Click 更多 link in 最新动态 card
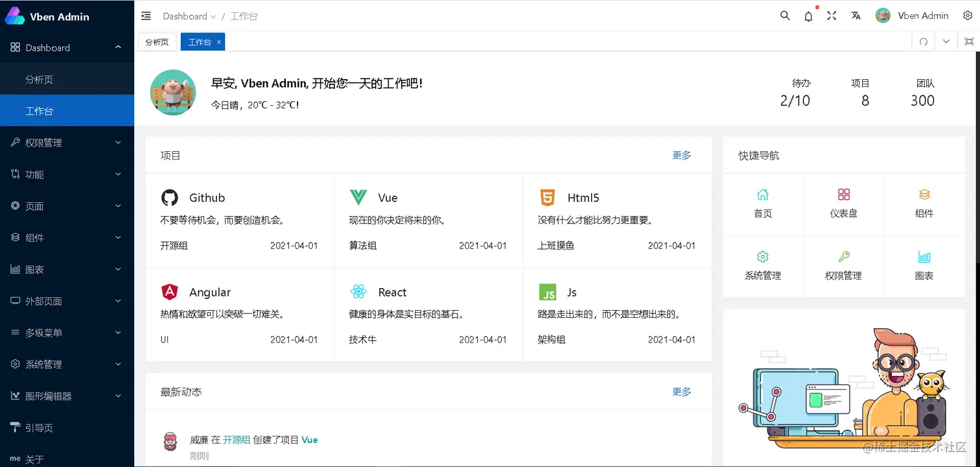 (682, 391)
